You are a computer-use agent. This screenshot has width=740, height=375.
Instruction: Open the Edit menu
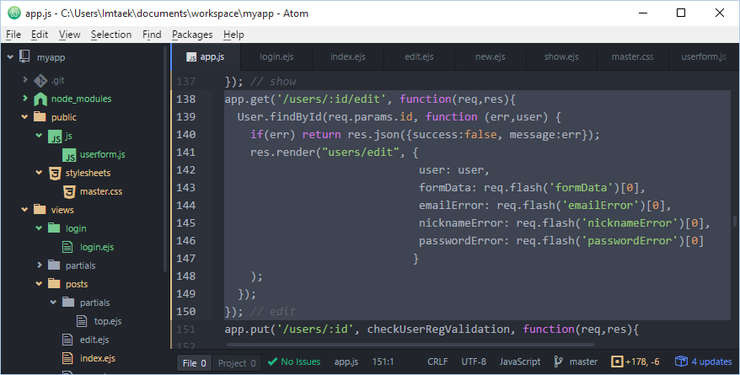pos(40,34)
